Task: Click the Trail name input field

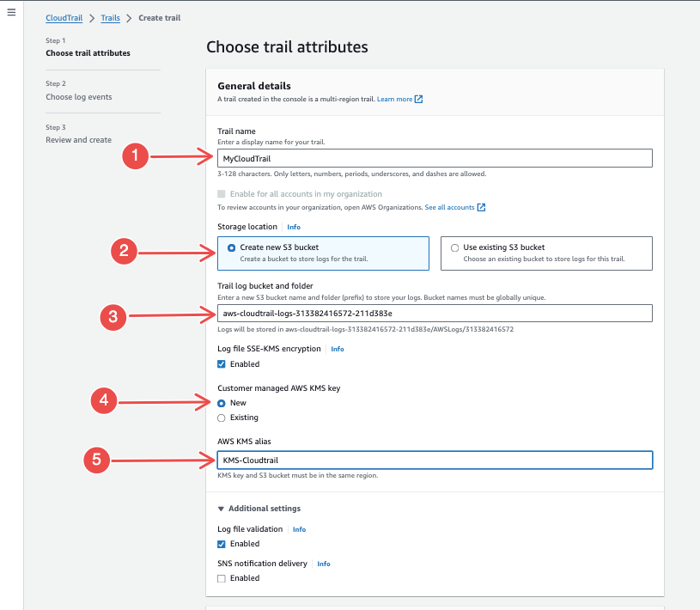Action: coord(434,157)
